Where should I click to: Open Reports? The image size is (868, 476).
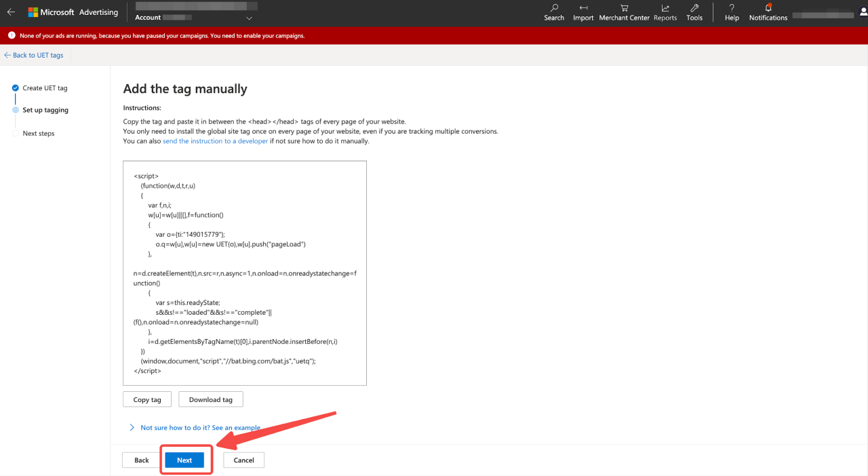(x=665, y=12)
